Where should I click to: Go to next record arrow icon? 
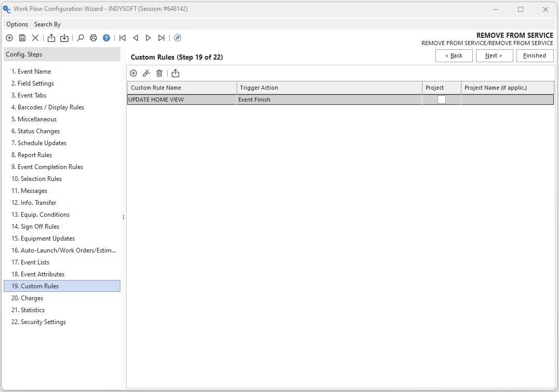[x=148, y=38]
